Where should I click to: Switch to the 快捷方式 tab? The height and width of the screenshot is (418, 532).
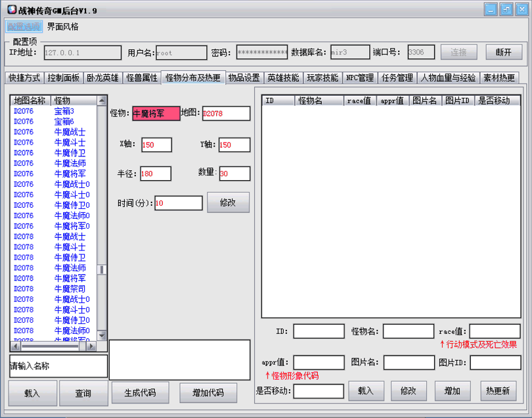[24, 78]
